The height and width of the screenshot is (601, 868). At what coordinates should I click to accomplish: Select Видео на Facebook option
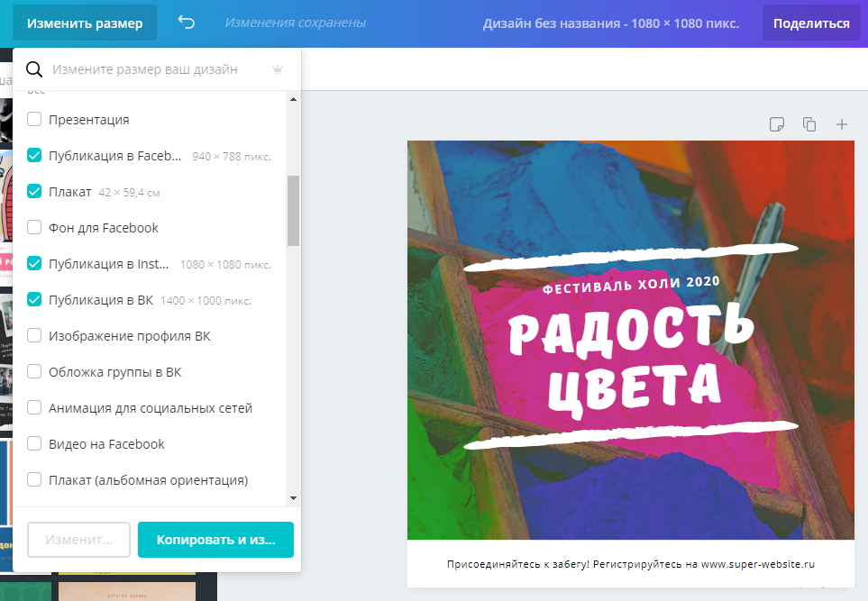click(34, 443)
